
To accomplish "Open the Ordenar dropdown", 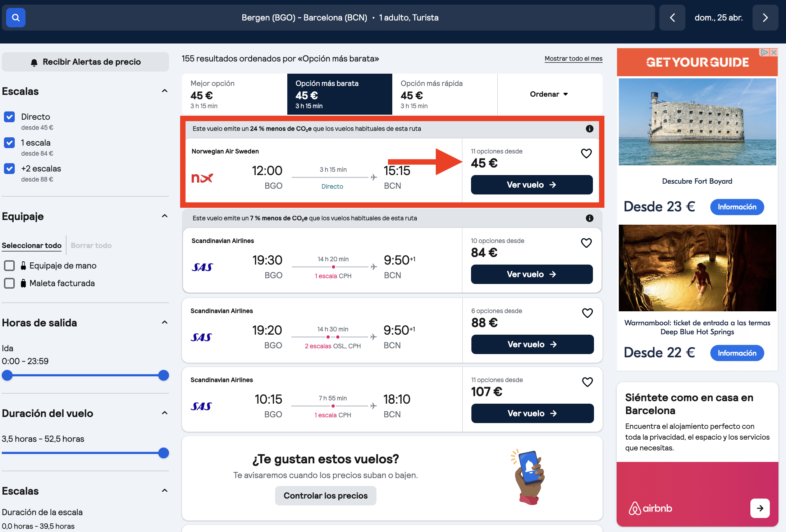I will 549,94.
